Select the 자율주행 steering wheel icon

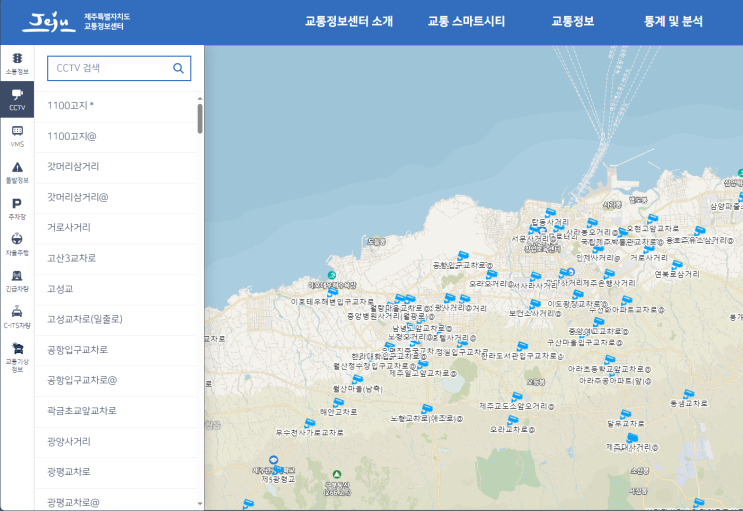click(17, 244)
